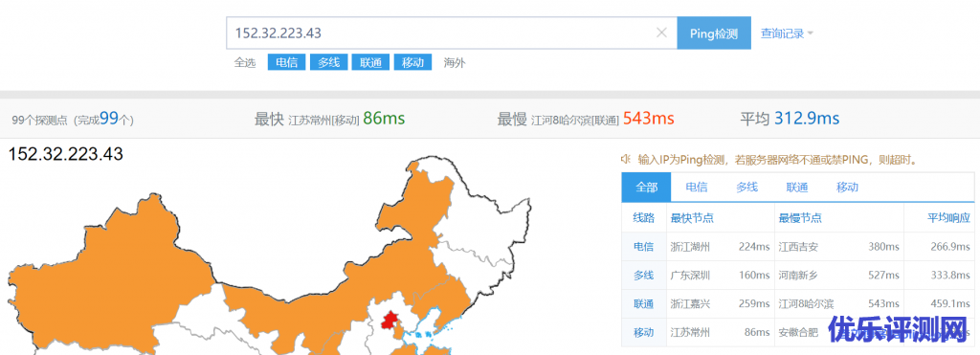Toggle the 电信 line filter

287,62
